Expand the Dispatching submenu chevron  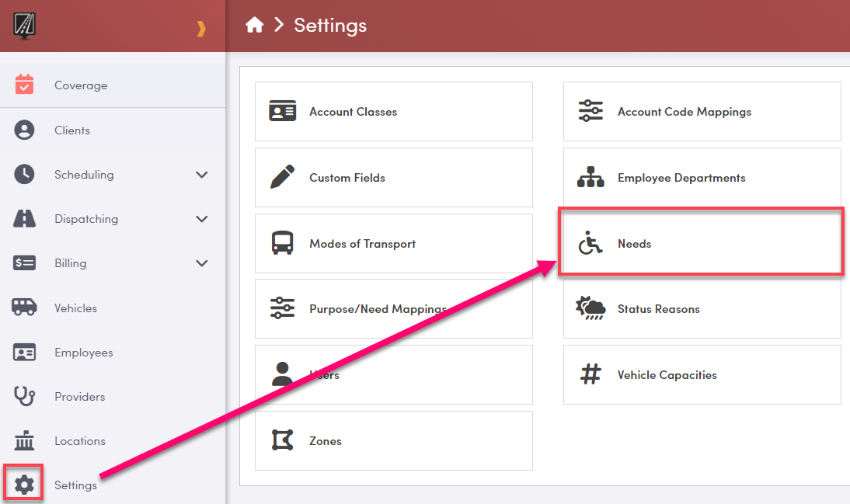pos(202,219)
